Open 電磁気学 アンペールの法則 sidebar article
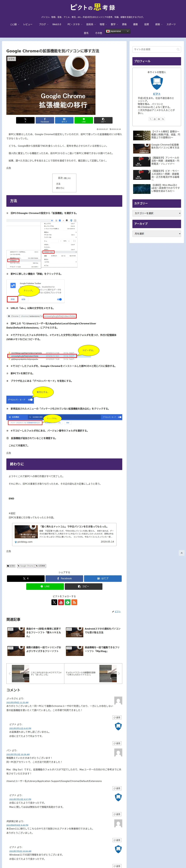Image resolution: width=186 pixels, height=868 pixels. pyautogui.click(x=157, y=161)
